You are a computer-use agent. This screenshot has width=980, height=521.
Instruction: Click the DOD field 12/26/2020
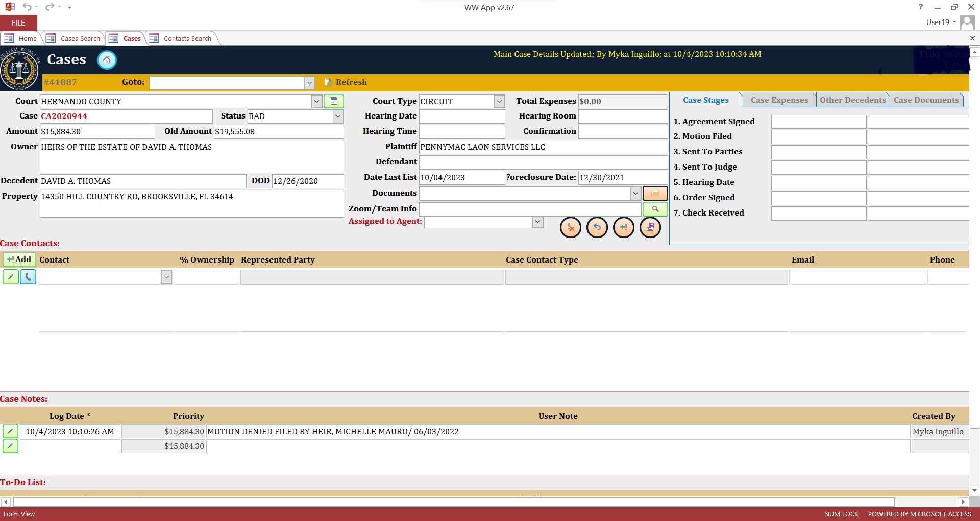(308, 181)
